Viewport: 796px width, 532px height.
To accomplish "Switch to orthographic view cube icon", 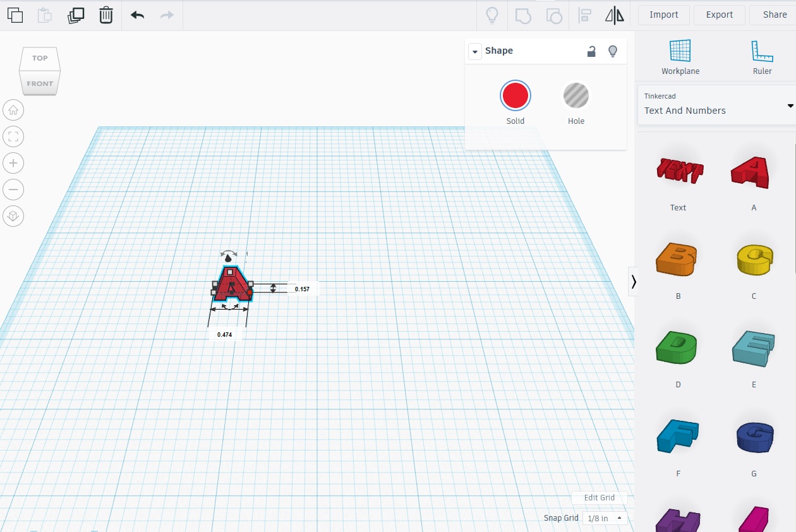I will 13,216.
